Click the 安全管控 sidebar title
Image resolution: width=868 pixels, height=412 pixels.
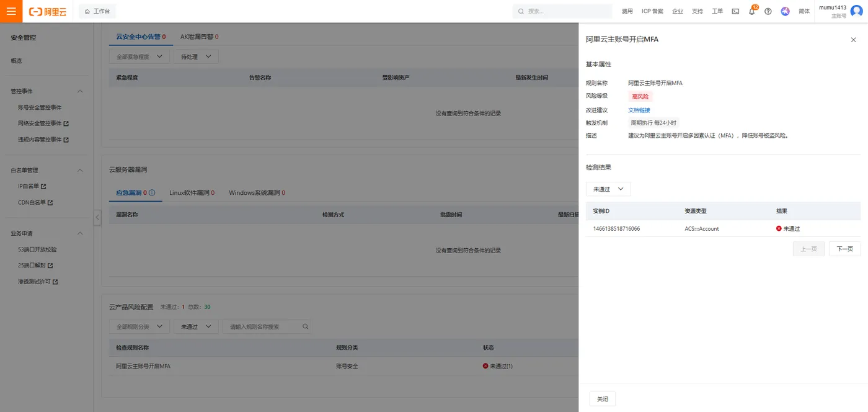(24, 37)
